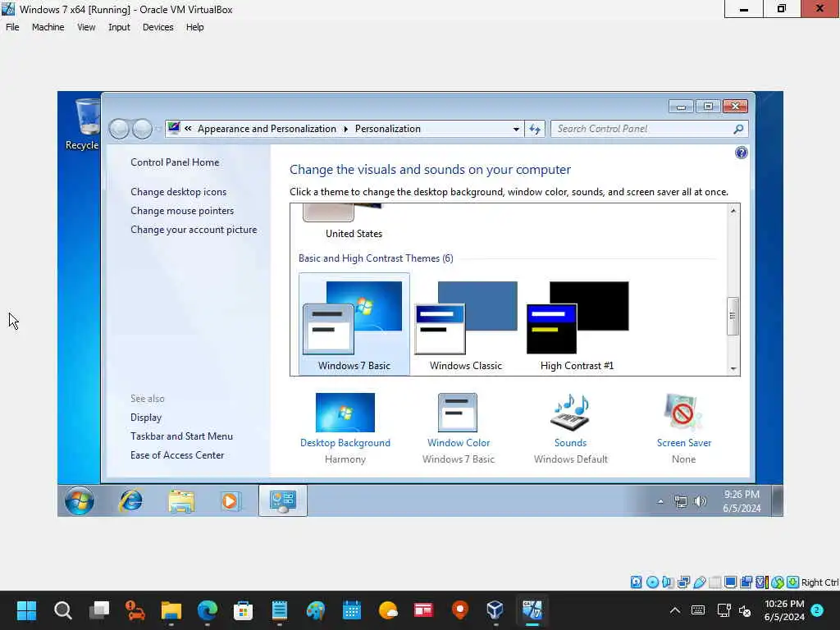Show hidden icons on host tray
Image resolution: width=840 pixels, height=630 pixels.
tap(675, 610)
